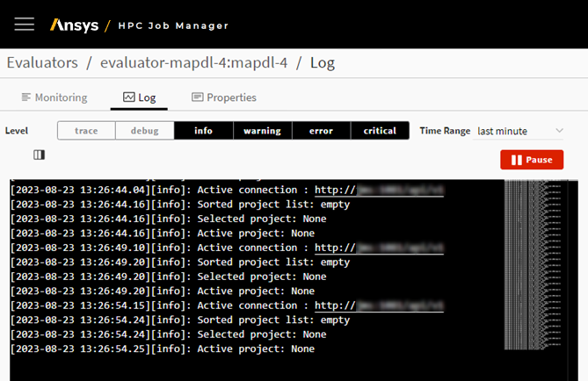The width and height of the screenshot is (588, 381).
Task: Open evaluator-mapdl-4:mapdl-4 breadcrumb
Action: (193, 62)
